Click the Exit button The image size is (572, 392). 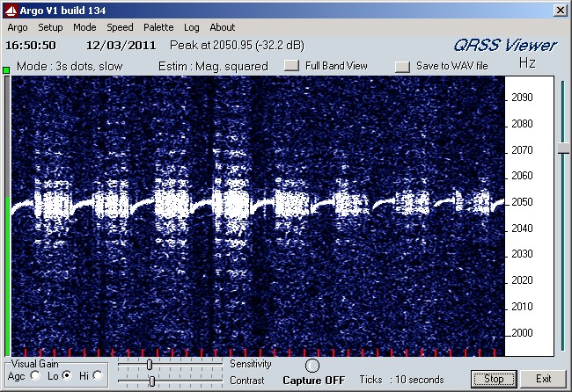544,379
